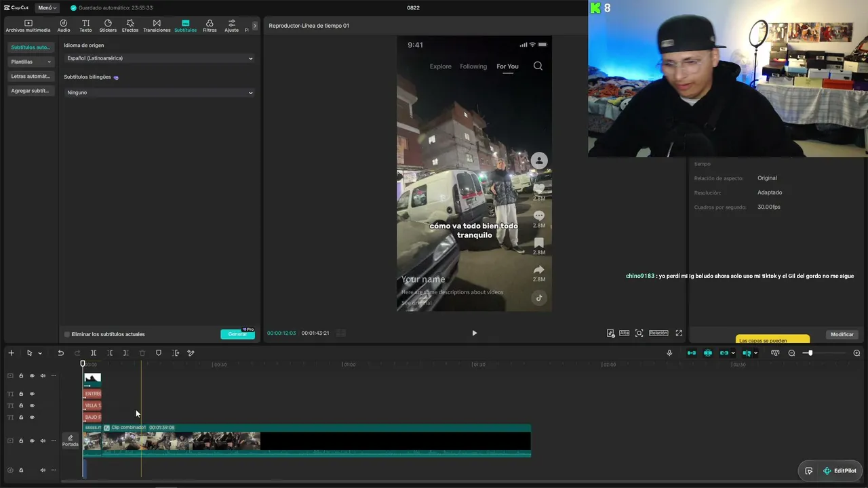Zoom in the timeline

pyautogui.click(x=856, y=353)
